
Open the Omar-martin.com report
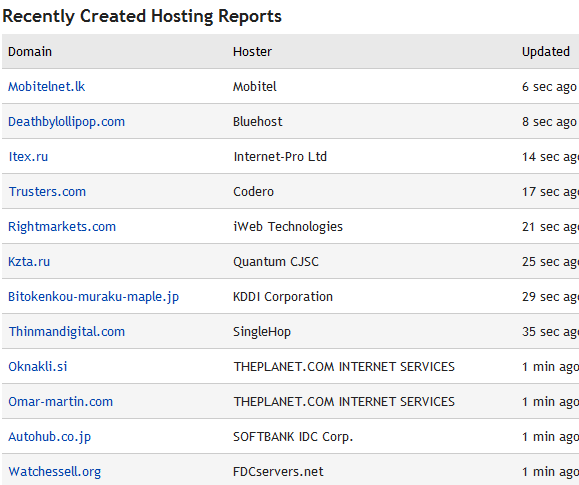tap(61, 402)
